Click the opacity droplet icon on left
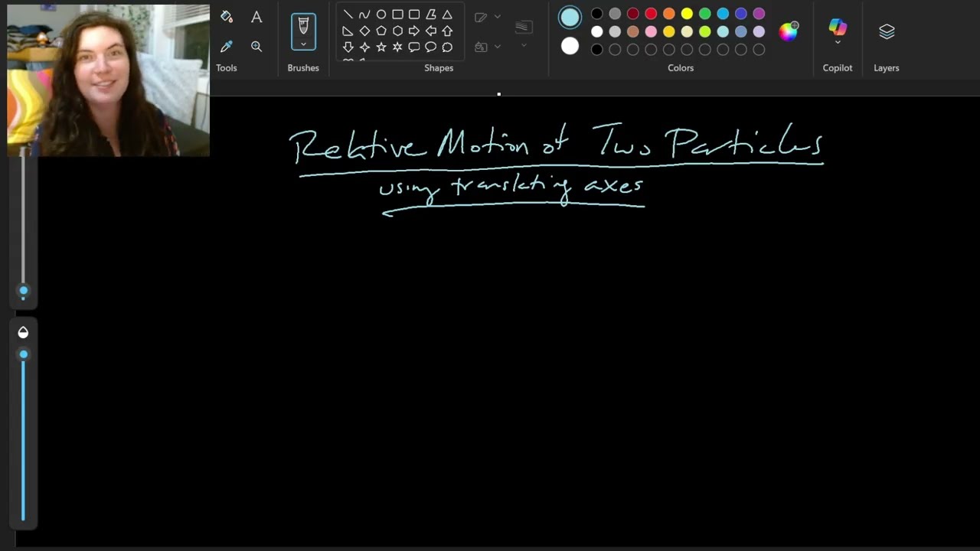Screen dimensions: 980x551 pos(23,332)
